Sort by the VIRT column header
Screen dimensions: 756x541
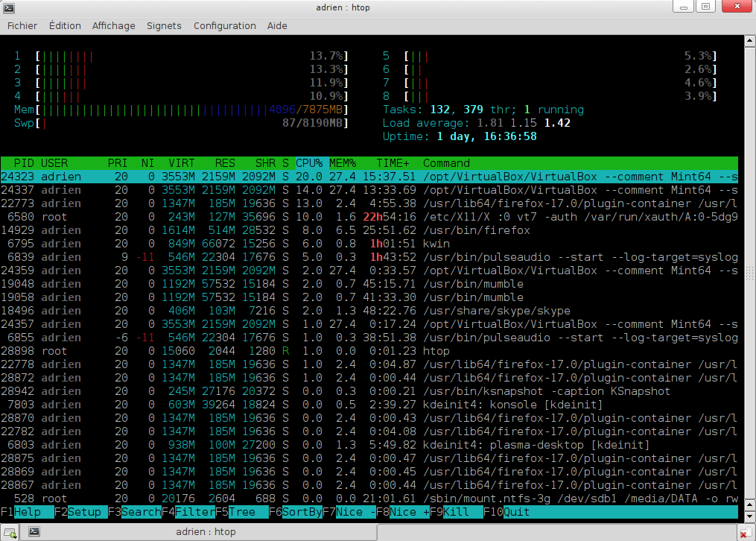[182, 163]
